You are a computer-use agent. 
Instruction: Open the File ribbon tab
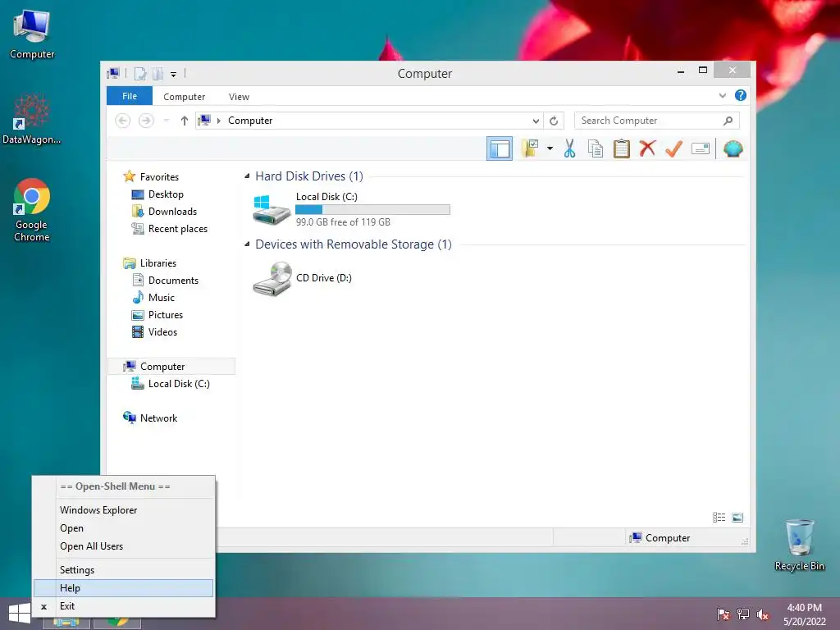coord(130,96)
